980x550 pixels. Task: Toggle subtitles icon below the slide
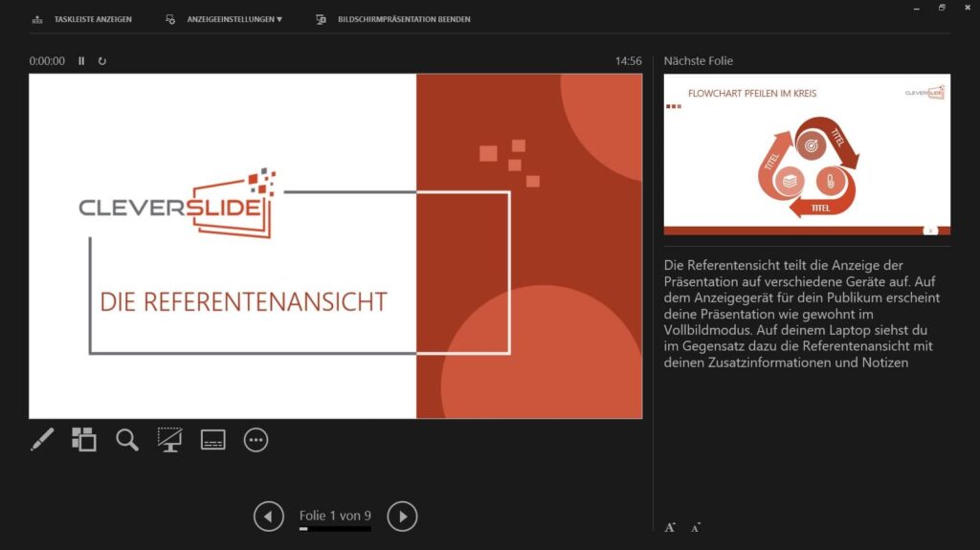pyautogui.click(x=212, y=439)
